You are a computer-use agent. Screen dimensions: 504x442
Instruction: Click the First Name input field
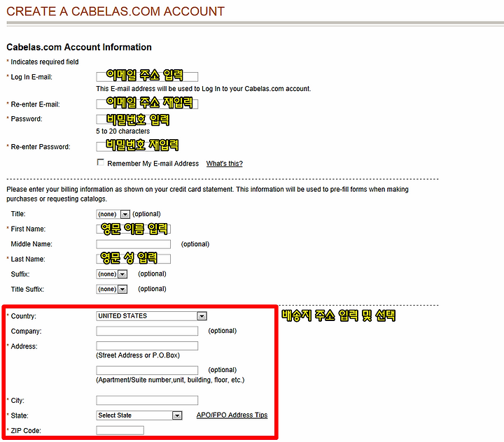pyautogui.click(x=134, y=229)
